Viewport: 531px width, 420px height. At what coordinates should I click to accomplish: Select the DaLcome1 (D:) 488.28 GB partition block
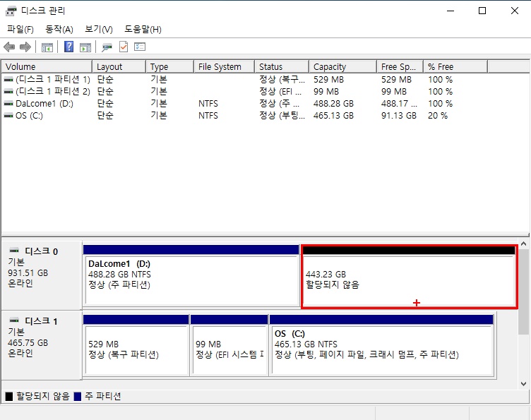click(x=191, y=276)
